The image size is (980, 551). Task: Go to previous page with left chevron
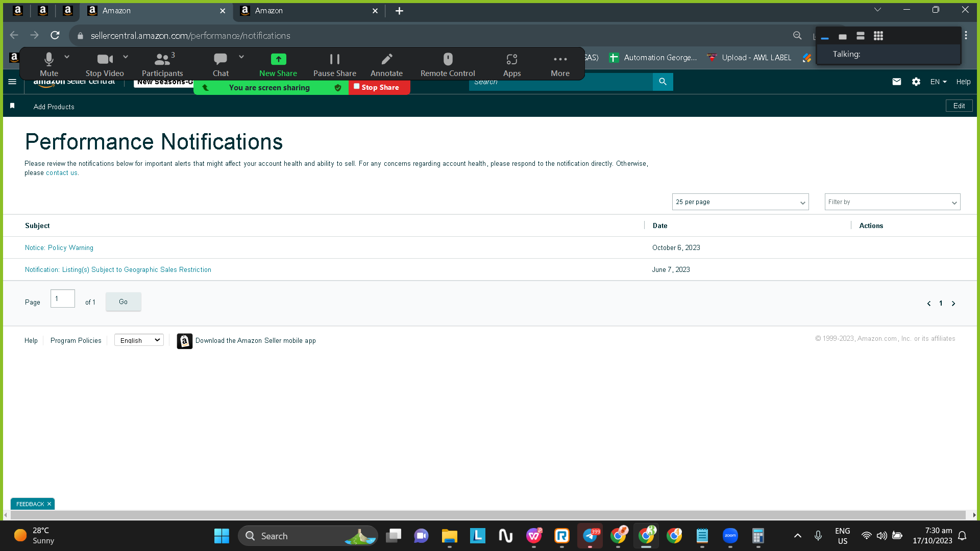[x=928, y=304]
